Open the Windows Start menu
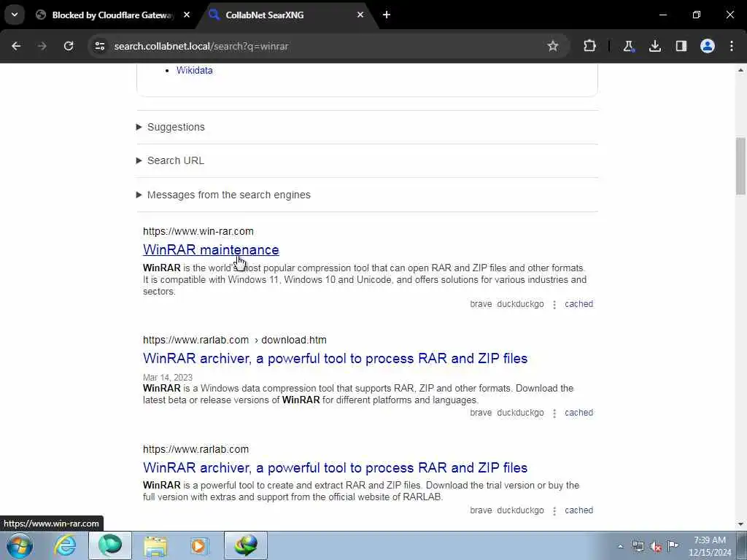This screenshot has width=747, height=560. (x=20, y=545)
